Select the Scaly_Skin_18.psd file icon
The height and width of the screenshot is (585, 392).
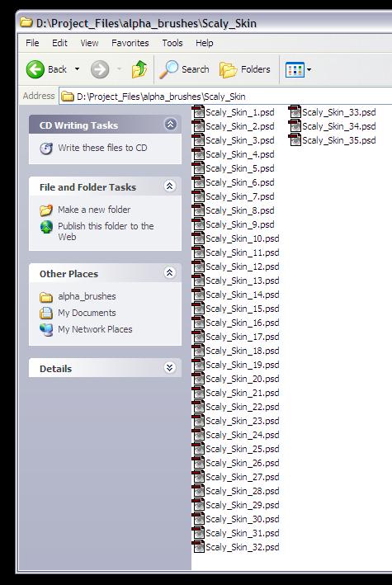pos(198,351)
